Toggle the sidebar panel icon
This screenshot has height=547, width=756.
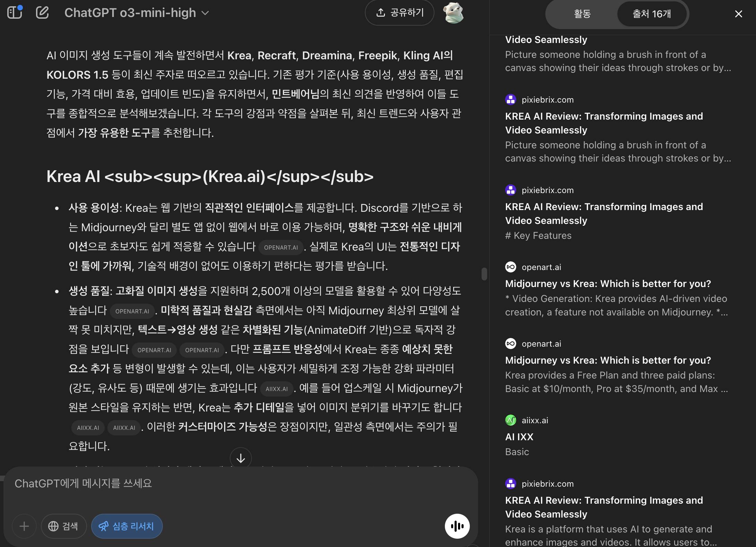(15, 13)
